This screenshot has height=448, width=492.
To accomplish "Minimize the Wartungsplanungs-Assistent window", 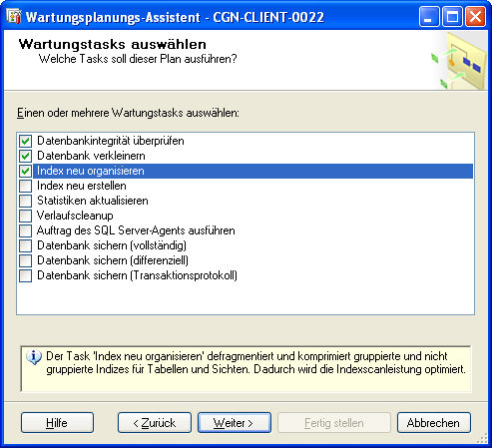I will (429, 17).
